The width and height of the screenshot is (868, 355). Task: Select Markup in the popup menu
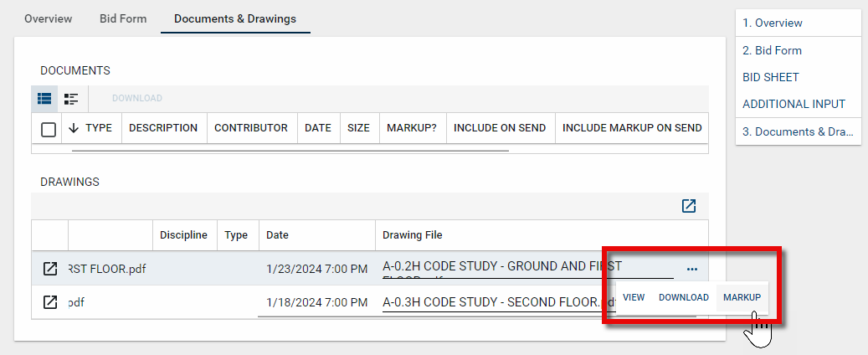click(x=742, y=297)
